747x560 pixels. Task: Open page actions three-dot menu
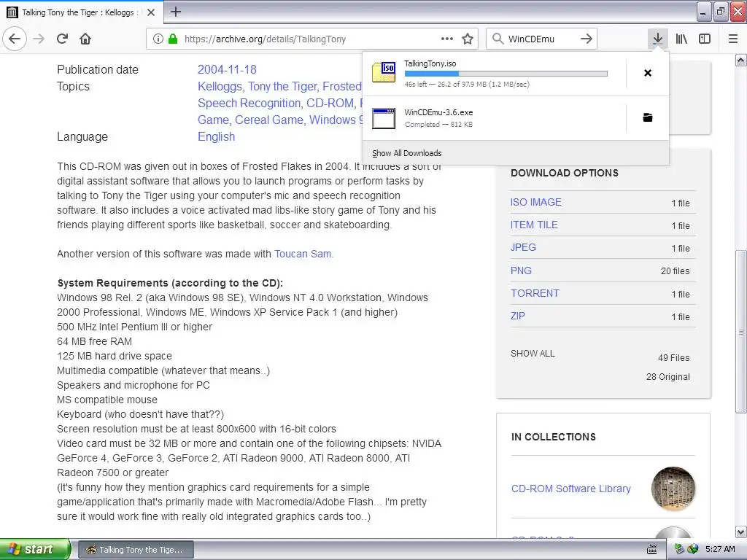click(447, 39)
